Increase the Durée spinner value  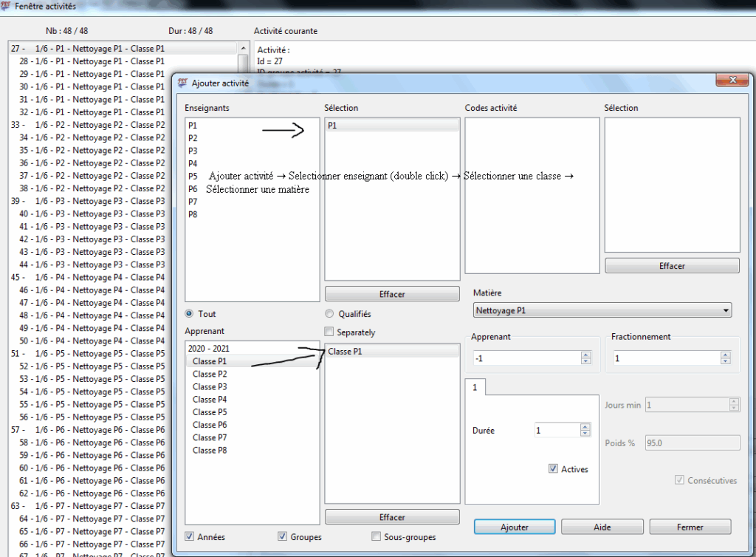(585, 426)
